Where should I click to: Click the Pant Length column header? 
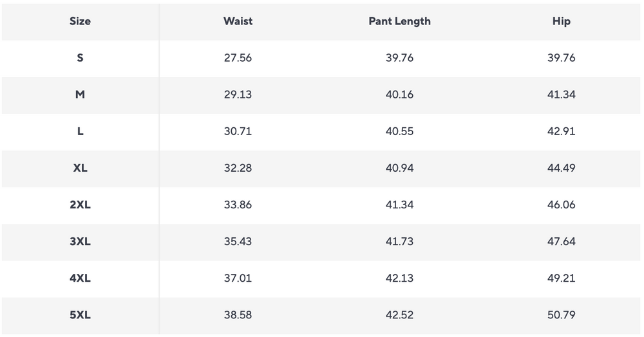(x=399, y=21)
